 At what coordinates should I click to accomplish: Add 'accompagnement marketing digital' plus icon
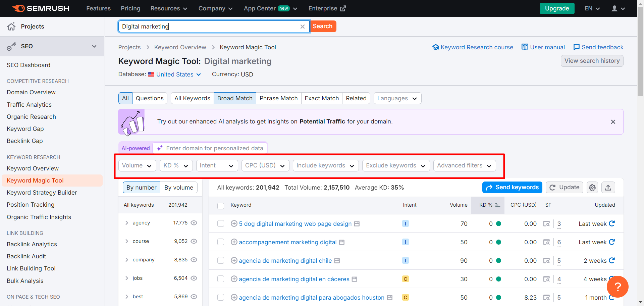pos(234,242)
